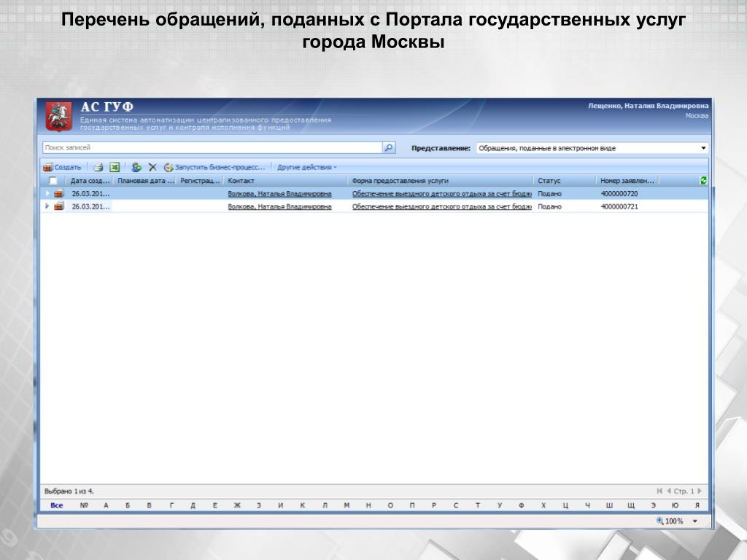Sort by Дата созд... column header
747x560 pixels.
tap(90, 181)
